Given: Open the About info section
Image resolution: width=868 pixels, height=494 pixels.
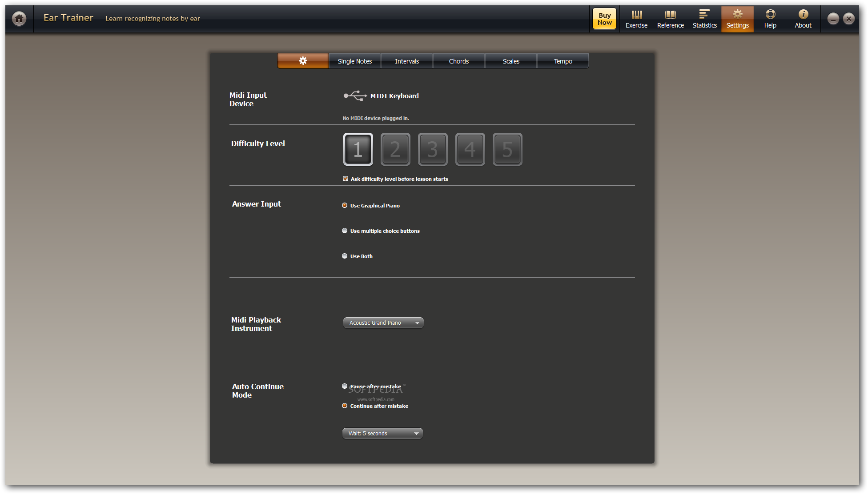Looking at the screenshot, I should click(x=803, y=19).
